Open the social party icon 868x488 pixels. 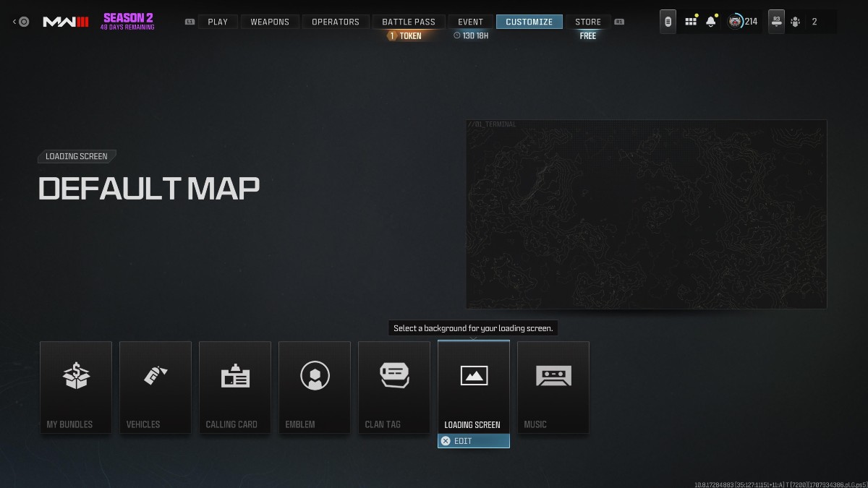pyautogui.click(x=795, y=21)
